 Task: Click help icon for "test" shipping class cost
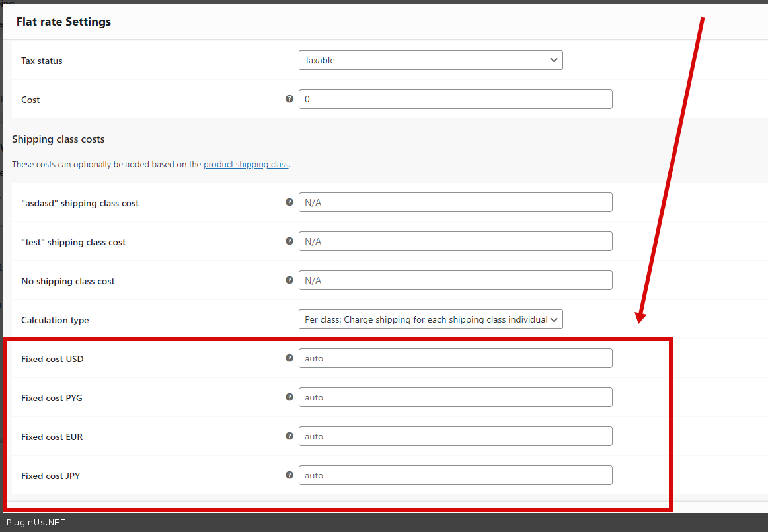pos(289,241)
